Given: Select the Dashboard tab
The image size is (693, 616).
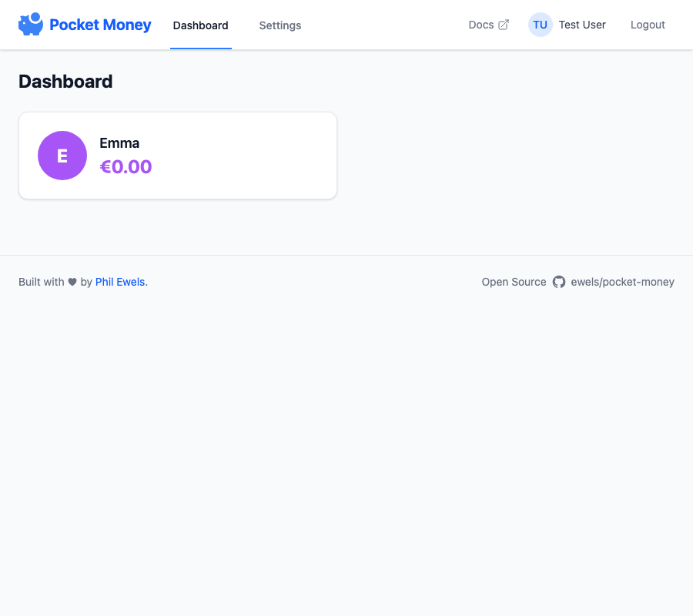Looking at the screenshot, I should [x=200, y=25].
